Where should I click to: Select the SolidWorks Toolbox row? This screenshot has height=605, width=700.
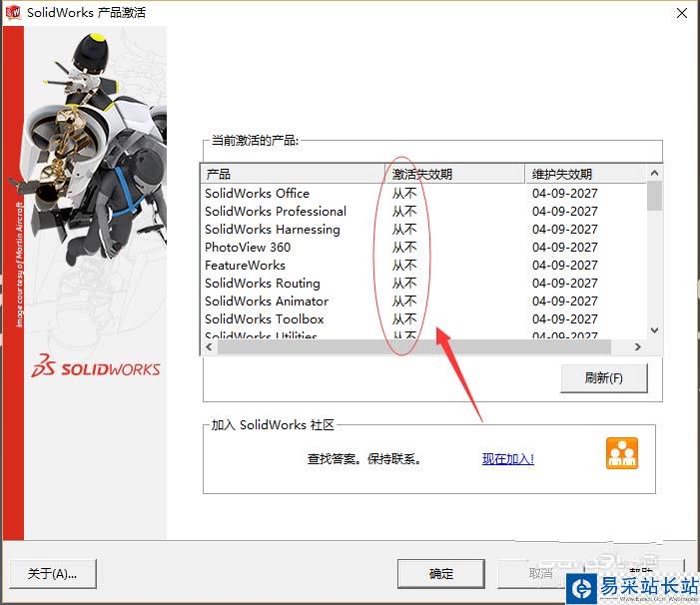(423, 318)
